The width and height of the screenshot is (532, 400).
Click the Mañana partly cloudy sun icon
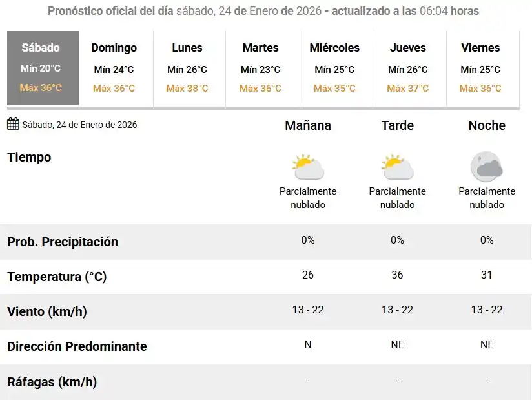pos(308,167)
